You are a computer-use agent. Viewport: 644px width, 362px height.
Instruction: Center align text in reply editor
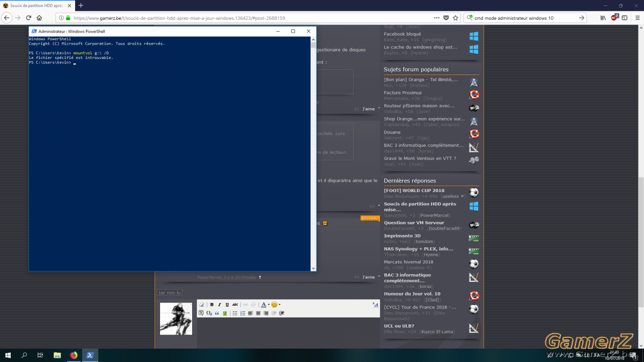[x=258, y=313]
